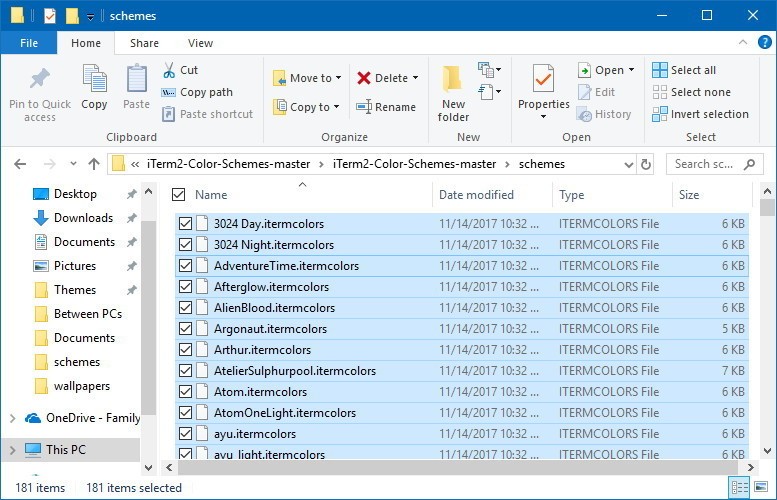Image resolution: width=777 pixels, height=500 pixels.
Task: Click the Select none button
Action: tap(700, 92)
